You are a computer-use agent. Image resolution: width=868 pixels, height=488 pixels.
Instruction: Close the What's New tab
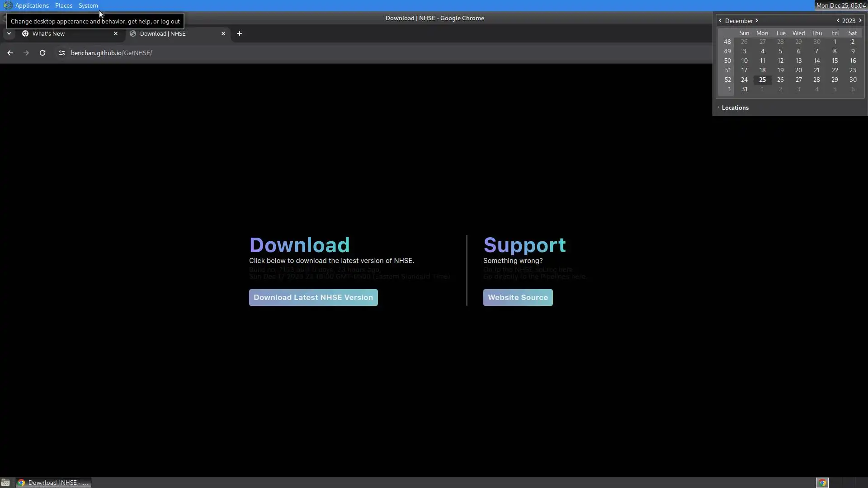(116, 33)
